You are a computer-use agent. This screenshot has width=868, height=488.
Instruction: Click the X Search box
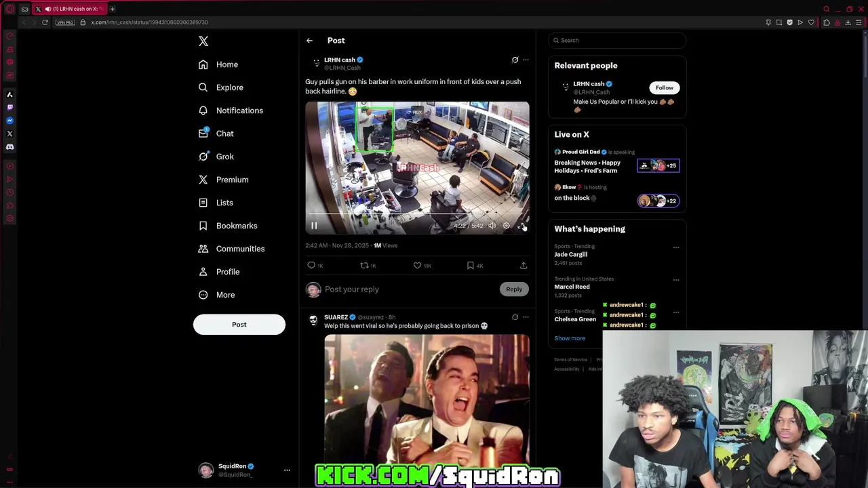coord(617,40)
